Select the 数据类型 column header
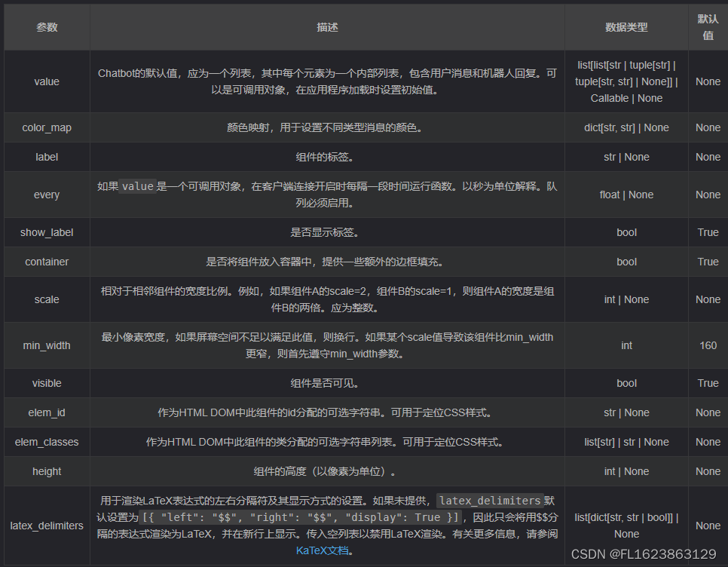 tap(626, 26)
